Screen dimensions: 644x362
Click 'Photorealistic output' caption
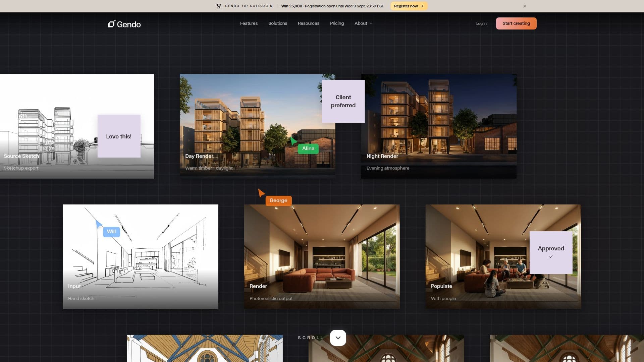pyautogui.click(x=271, y=299)
